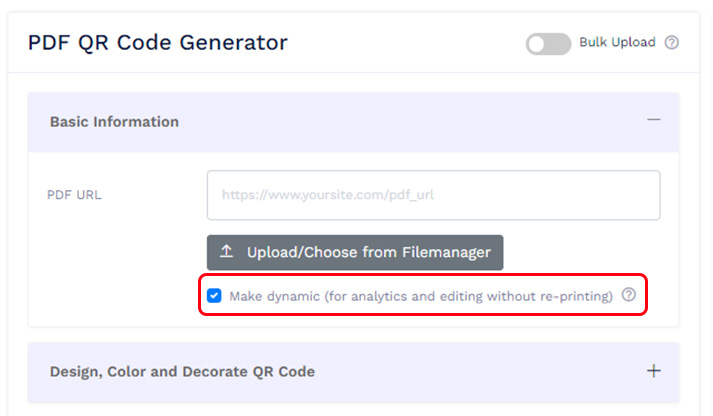This screenshot has height=416, width=713.
Task: Click the PDF URL field label
Action: 74,195
